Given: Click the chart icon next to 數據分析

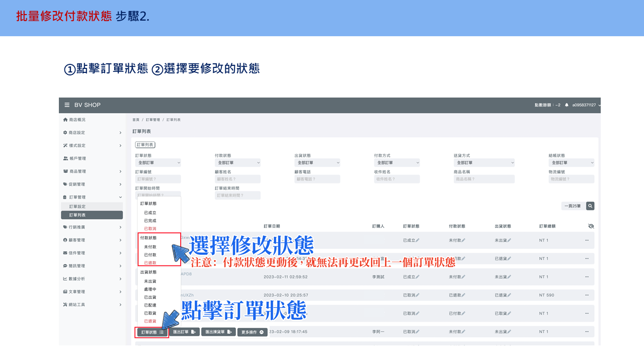Looking at the screenshot, I should click(x=65, y=279).
